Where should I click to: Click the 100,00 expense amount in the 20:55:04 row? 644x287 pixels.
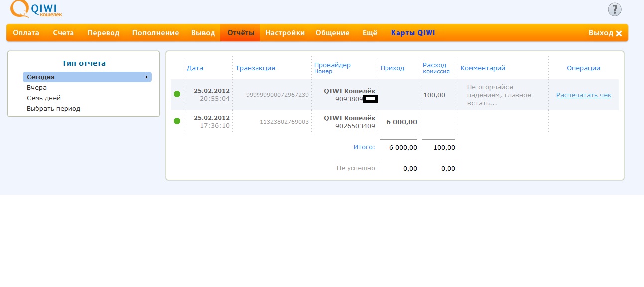coord(434,95)
